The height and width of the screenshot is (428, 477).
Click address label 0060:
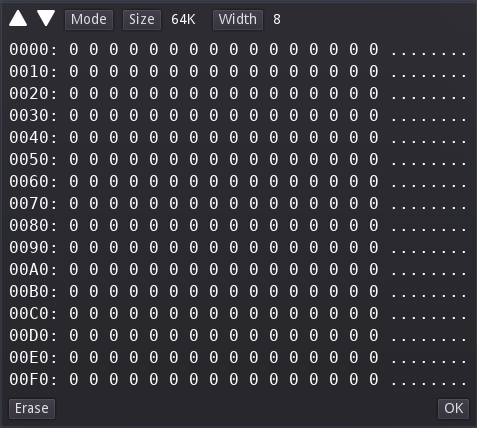[x=33, y=182]
